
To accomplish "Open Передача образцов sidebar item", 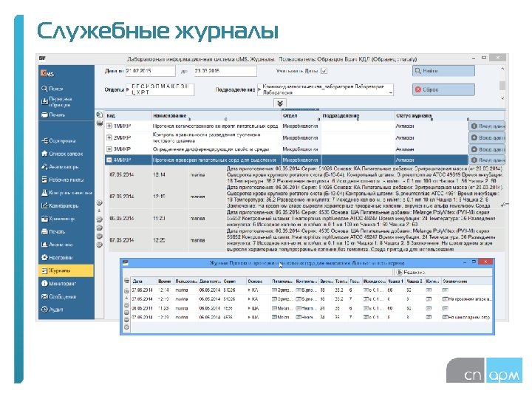I will click(x=56, y=102).
